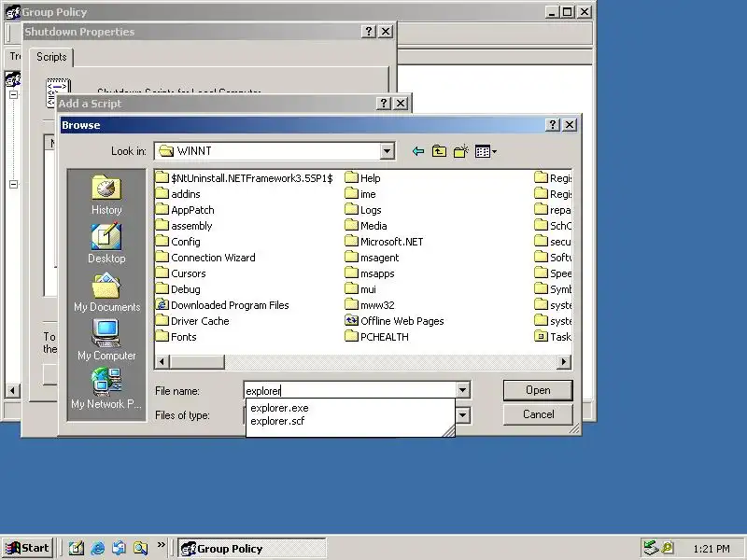
Task: Click help button in Shutdown Properties
Action: pos(368,32)
